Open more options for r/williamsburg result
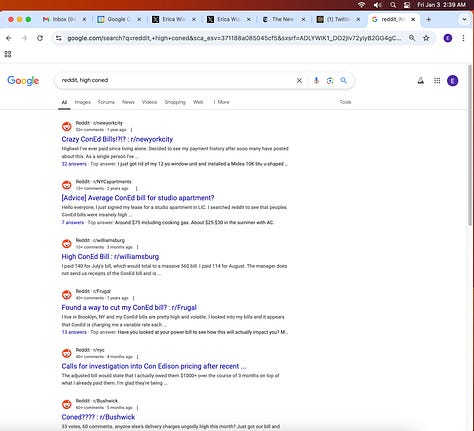The height and width of the screenshot is (431, 474). coord(137,247)
